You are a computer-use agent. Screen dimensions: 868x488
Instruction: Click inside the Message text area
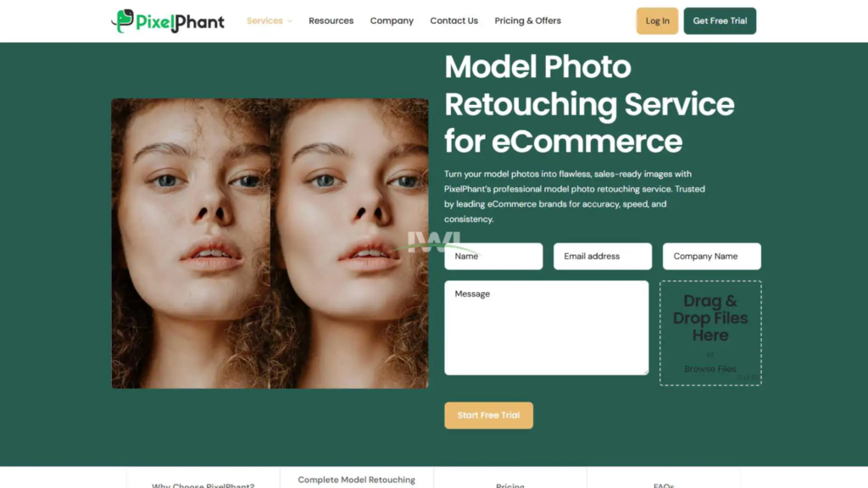click(x=547, y=328)
